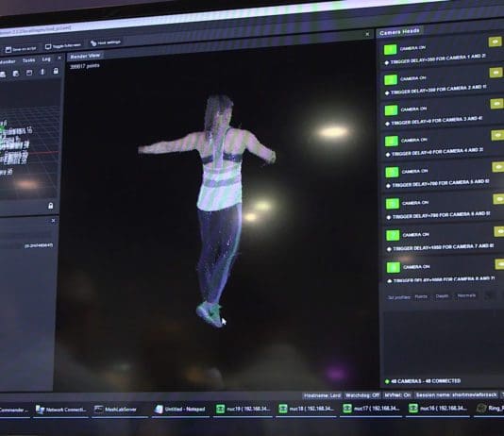Select trigger delay text for camera 5

441,183
